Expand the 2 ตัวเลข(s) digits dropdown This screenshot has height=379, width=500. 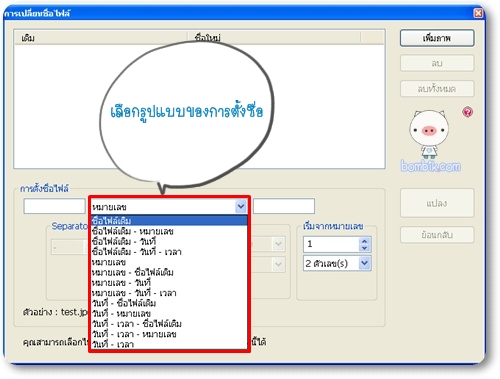point(364,263)
